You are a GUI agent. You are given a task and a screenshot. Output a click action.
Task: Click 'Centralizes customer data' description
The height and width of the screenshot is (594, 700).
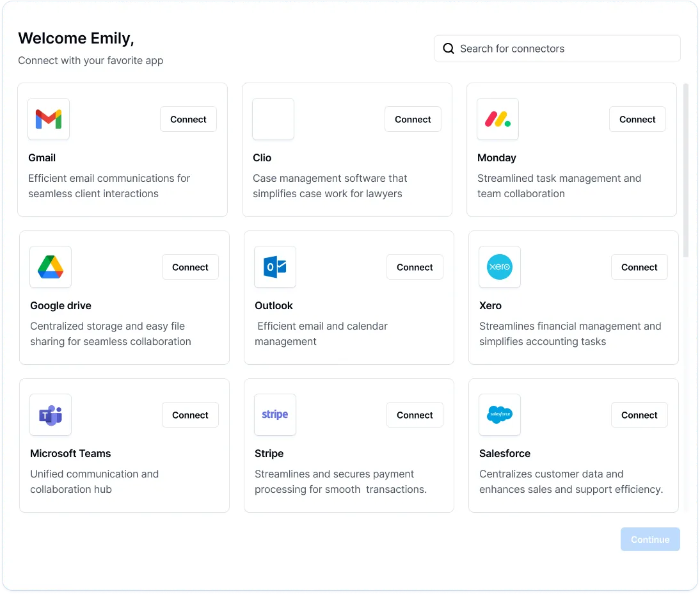coord(571,481)
